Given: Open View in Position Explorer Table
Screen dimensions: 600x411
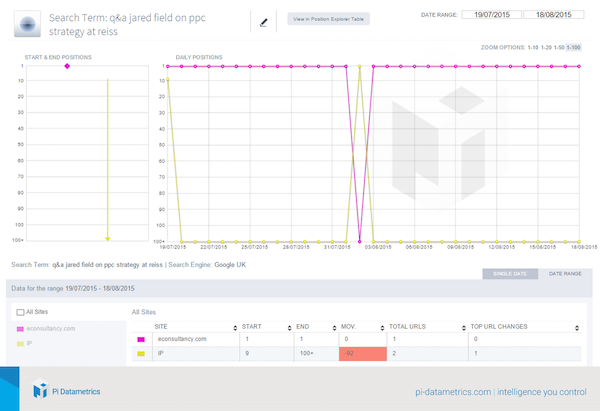Looking at the screenshot, I should point(328,19).
